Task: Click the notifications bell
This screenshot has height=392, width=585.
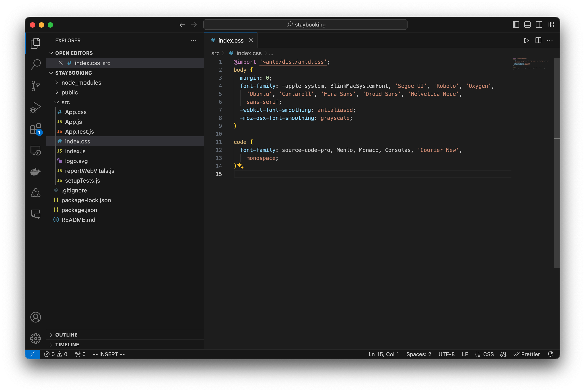Action: [550, 354]
